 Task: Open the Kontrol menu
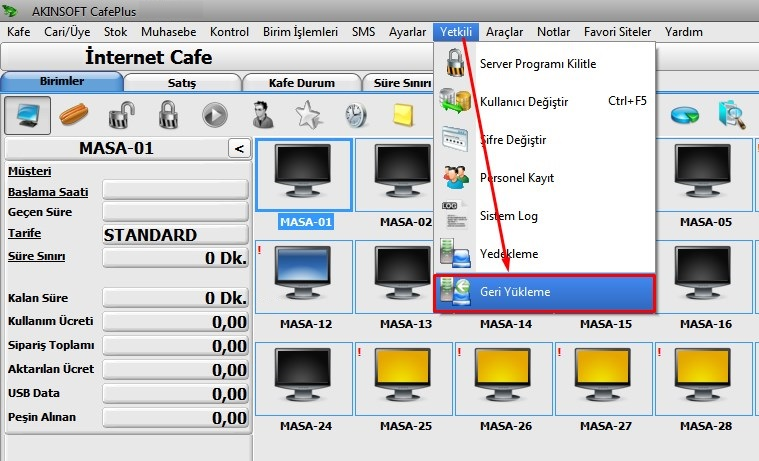[x=229, y=32]
